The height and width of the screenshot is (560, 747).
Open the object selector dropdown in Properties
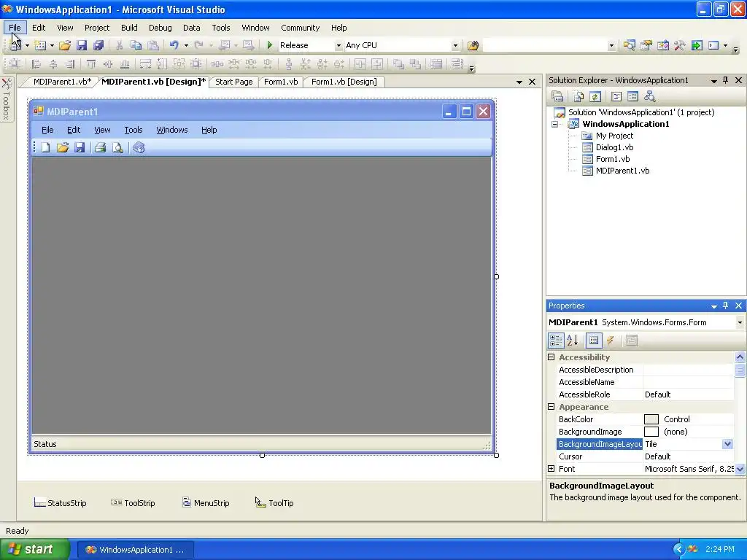coord(740,322)
